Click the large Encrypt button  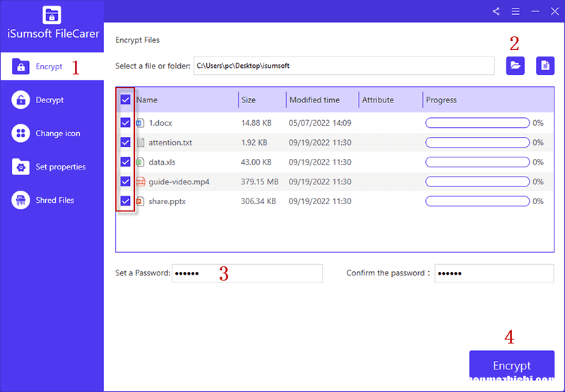pyautogui.click(x=511, y=365)
